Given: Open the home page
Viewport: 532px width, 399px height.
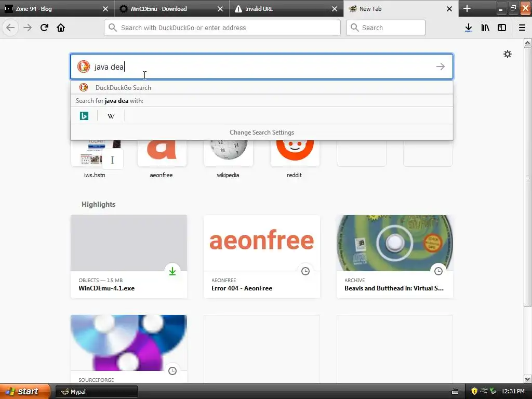Looking at the screenshot, I should point(61,28).
